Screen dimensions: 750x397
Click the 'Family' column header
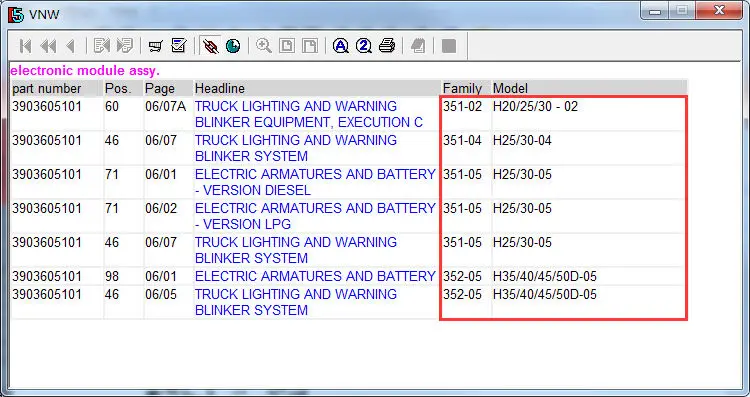(x=462, y=88)
